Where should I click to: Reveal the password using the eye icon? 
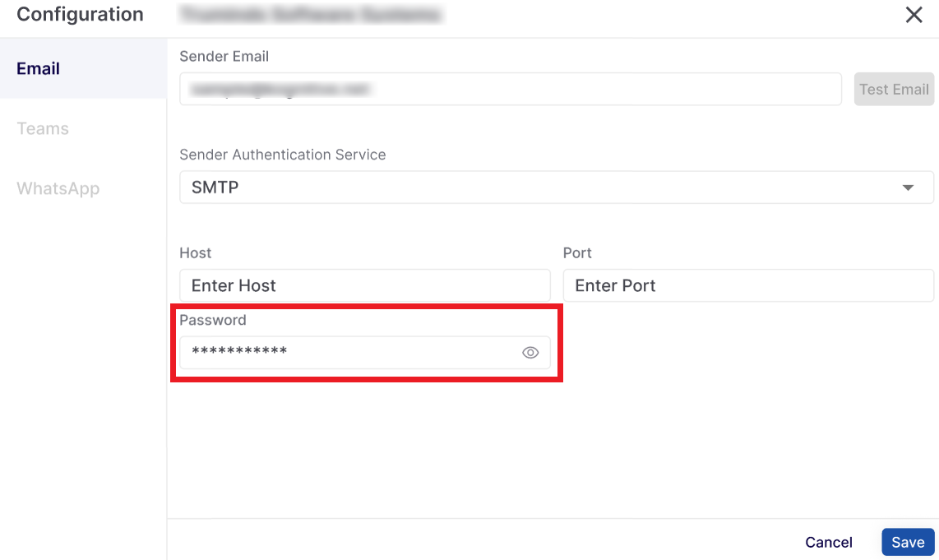pyautogui.click(x=530, y=353)
